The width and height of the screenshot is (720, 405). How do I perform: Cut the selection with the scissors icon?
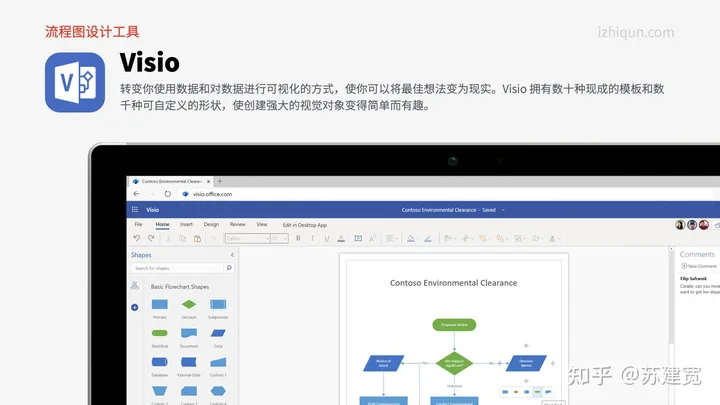point(168,238)
